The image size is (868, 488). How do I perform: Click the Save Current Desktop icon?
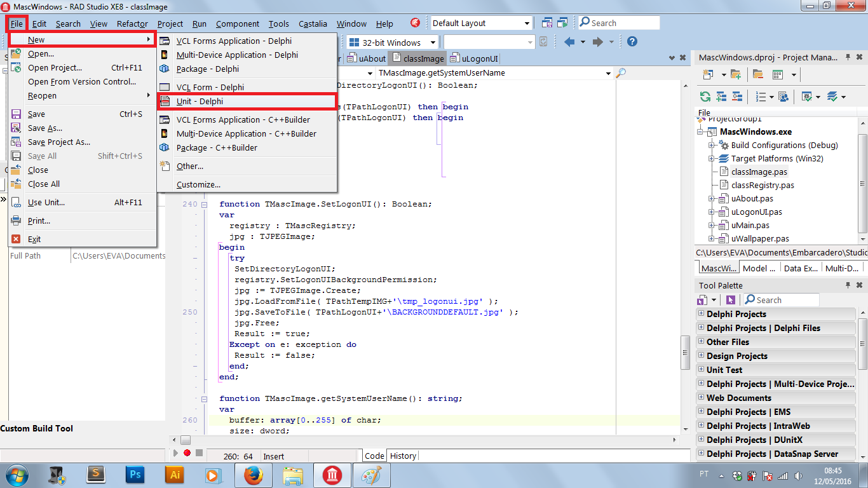click(547, 24)
